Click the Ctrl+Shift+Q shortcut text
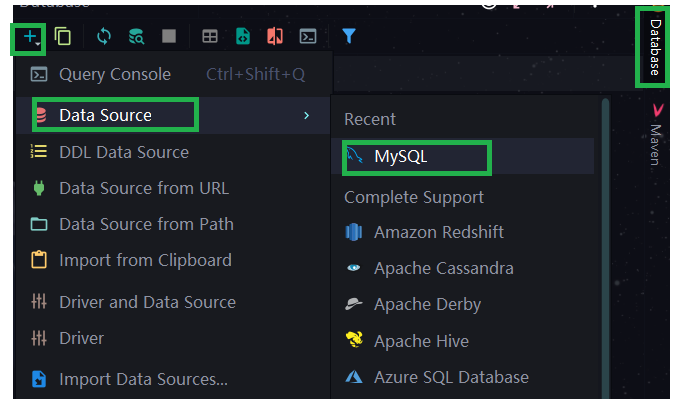This screenshot has width=677, height=402. click(256, 74)
